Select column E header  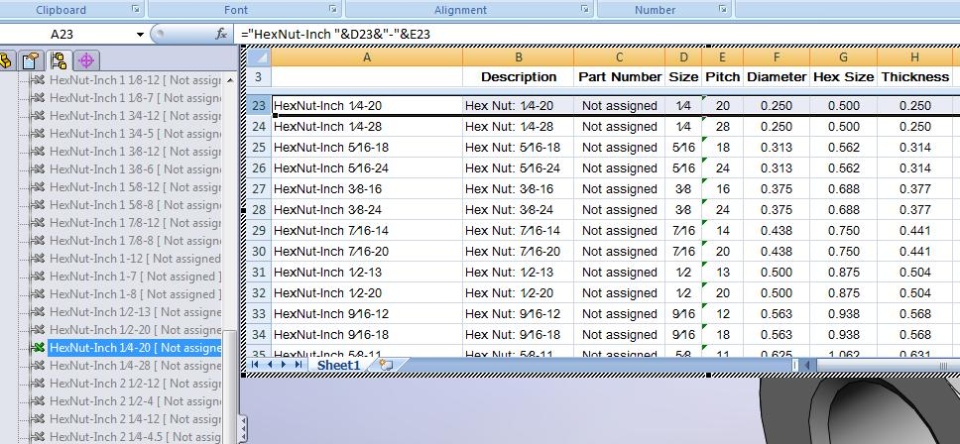coord(722,57)
